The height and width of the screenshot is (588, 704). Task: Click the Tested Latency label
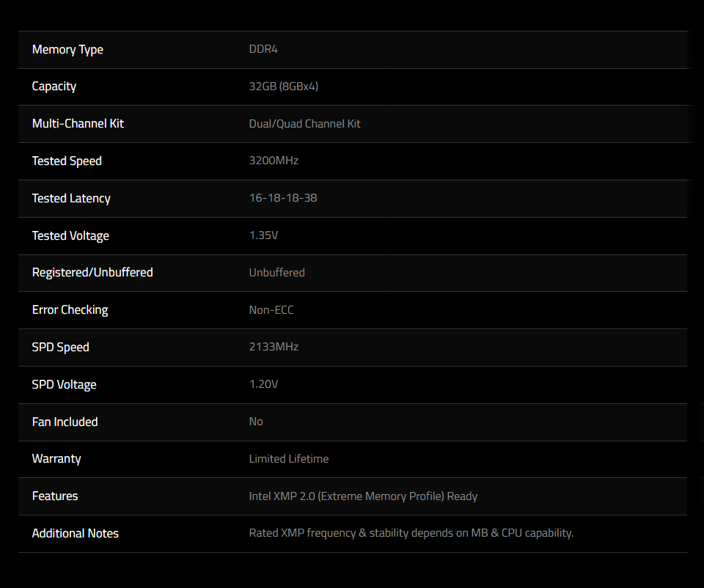[71, 199]
